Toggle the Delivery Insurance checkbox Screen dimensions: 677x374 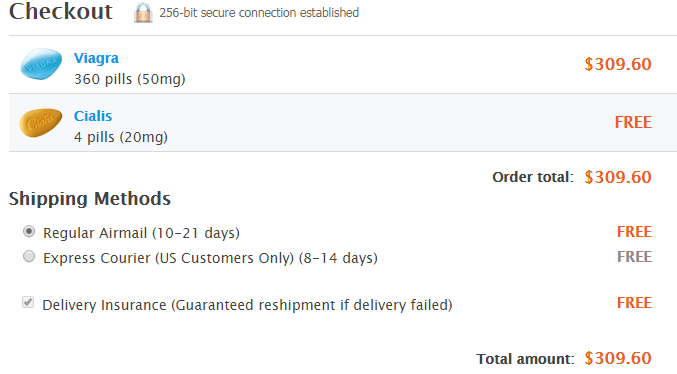pyautogui.click(x=28, y=302)
